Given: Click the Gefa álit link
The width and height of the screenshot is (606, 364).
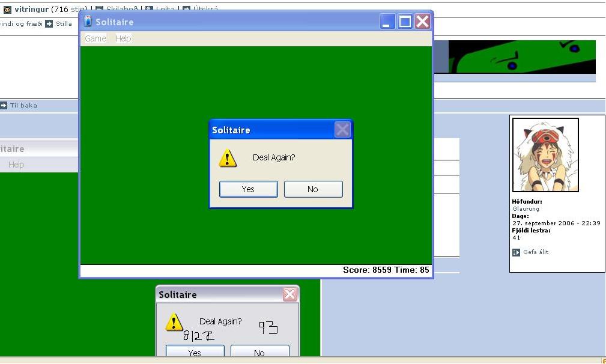Looking at the screenshot, I should (536, 252).
